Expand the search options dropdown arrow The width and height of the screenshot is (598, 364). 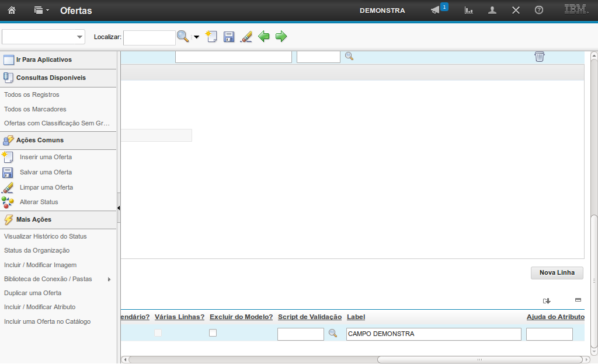(196, 37)
